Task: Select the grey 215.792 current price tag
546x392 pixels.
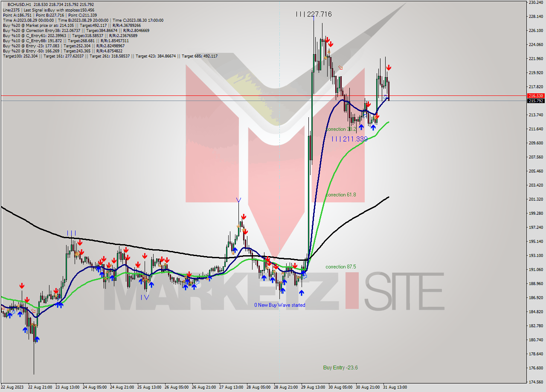Action: click(536, 101)
